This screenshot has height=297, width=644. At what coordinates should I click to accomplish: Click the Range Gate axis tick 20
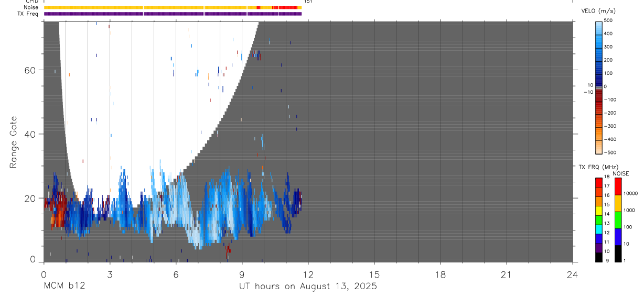coord(29,198)
